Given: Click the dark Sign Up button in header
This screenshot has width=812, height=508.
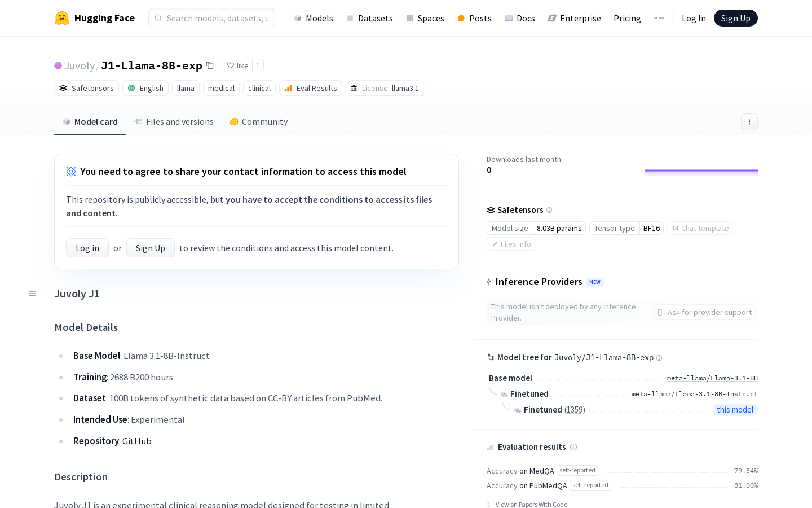Looking at the screenshot, I should (736, 18).
